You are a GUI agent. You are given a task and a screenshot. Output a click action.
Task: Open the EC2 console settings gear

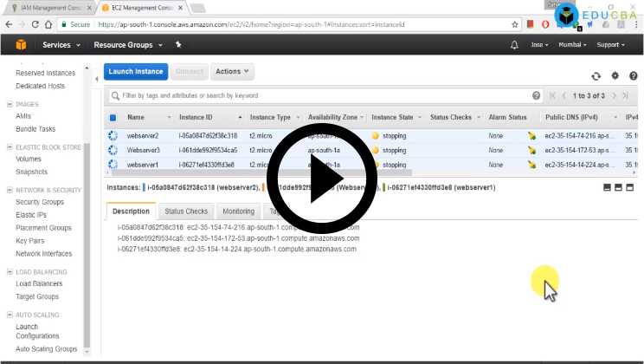[615, 76]
